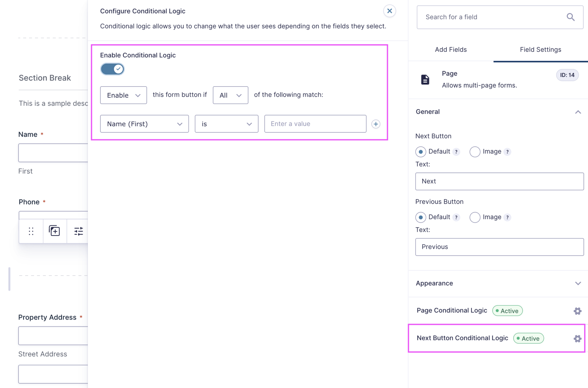Click the duplicate field icon

pyautogui.click(x=55, y=231)
